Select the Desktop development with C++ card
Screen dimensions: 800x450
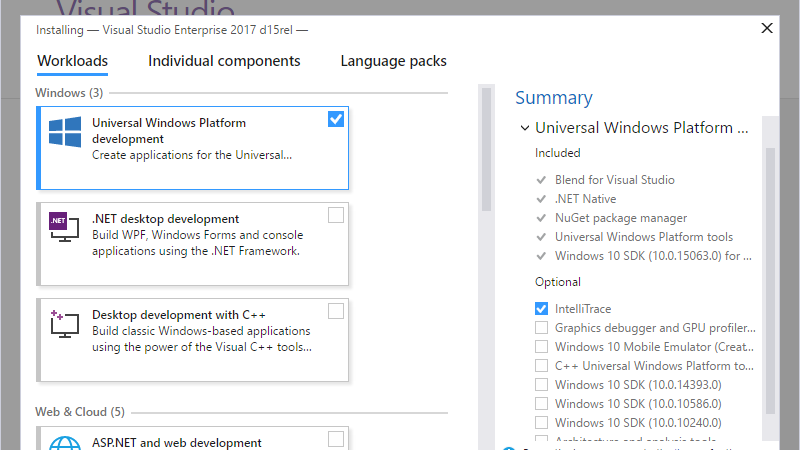click(192, 340)
